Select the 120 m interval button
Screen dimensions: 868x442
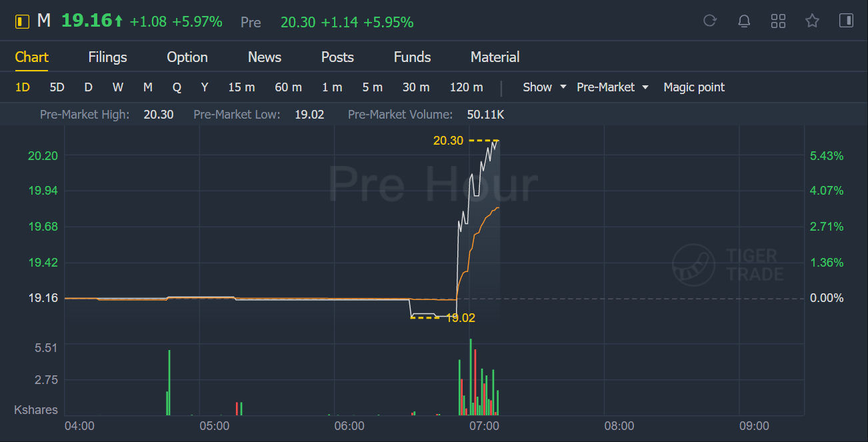pos(467,87)
